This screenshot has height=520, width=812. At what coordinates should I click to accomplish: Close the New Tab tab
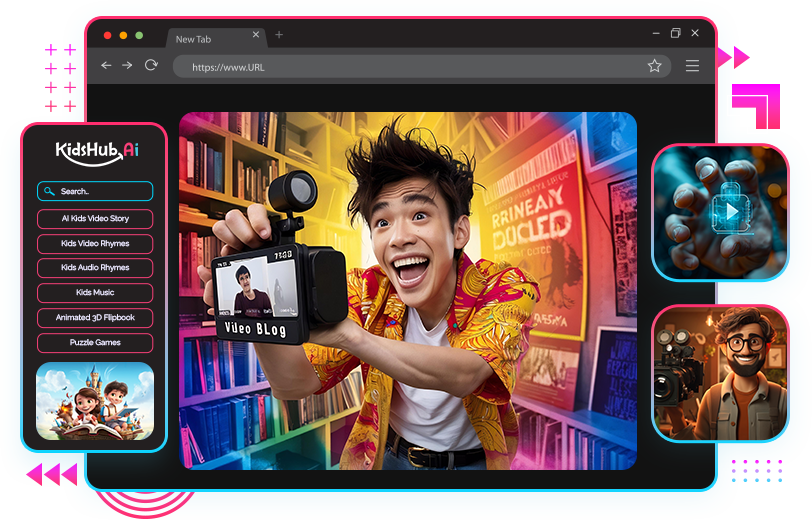256,34
